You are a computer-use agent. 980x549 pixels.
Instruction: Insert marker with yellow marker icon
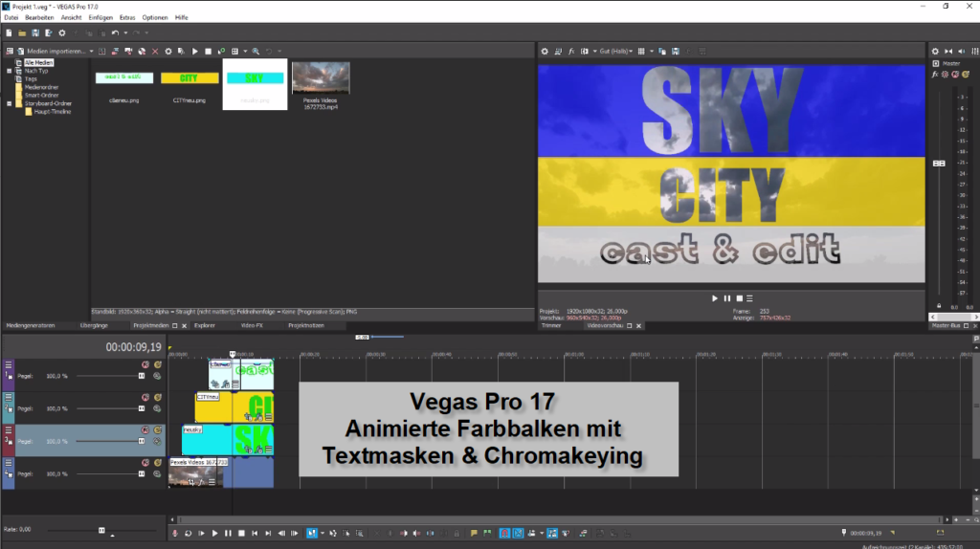tap(474, 534)
